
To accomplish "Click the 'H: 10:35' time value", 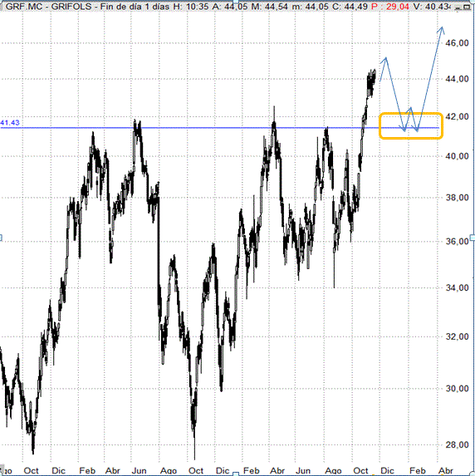I will point(191,7).
